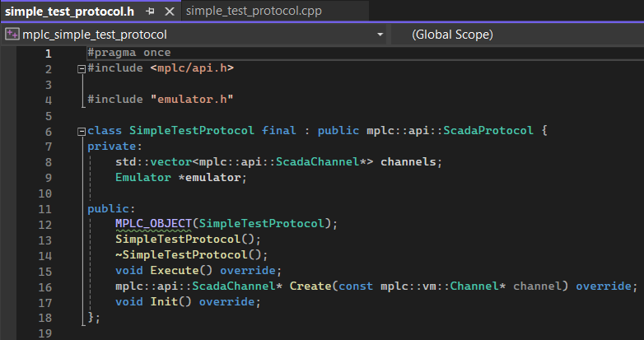Click line number 19 in the gutter
The image size is (644, 340).
(45, 333)
